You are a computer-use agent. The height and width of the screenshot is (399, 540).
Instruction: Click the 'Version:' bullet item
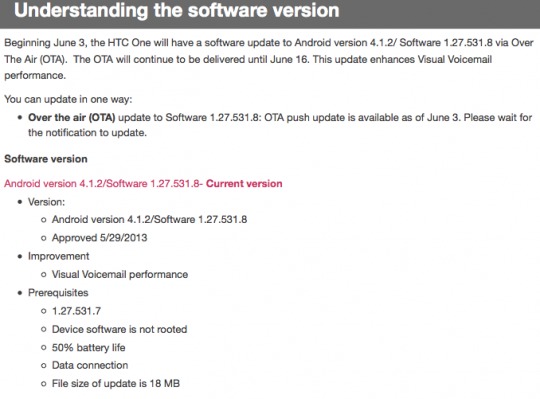point(46,202)
